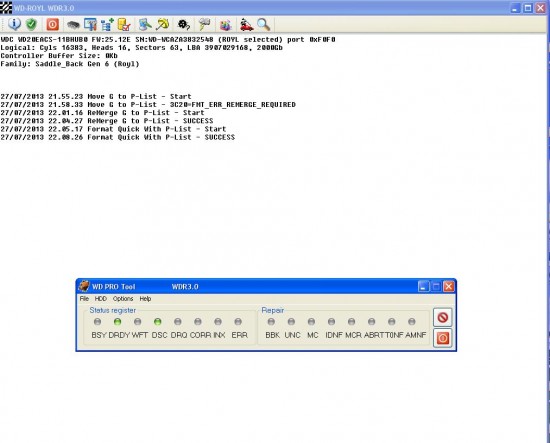The image size is (550, 443).
Task: Click the computer with green arrow icon
Action: (145, 24)
